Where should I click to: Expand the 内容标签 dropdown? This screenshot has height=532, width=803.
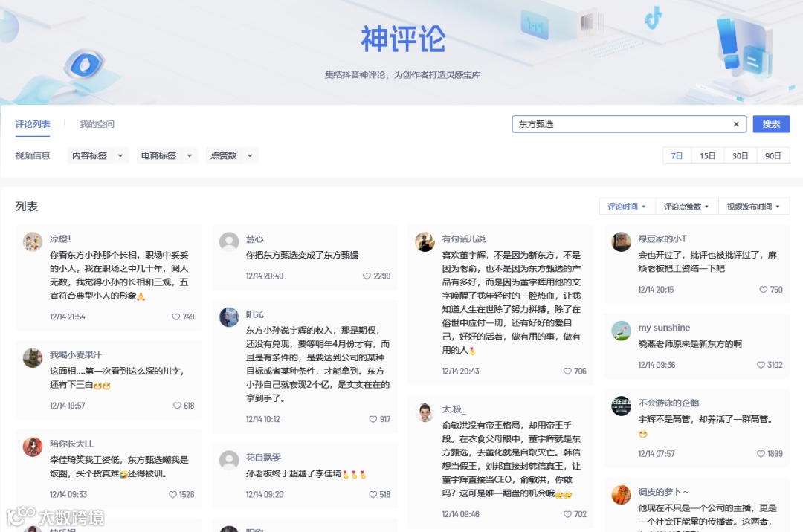point(98,155)
